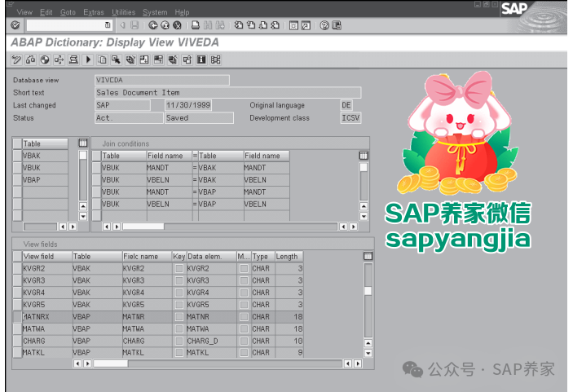This screenshot has width=573, height=392.
Task: Tick the Key checkbox for KVGR2
Action: click(x=179, y=268)
